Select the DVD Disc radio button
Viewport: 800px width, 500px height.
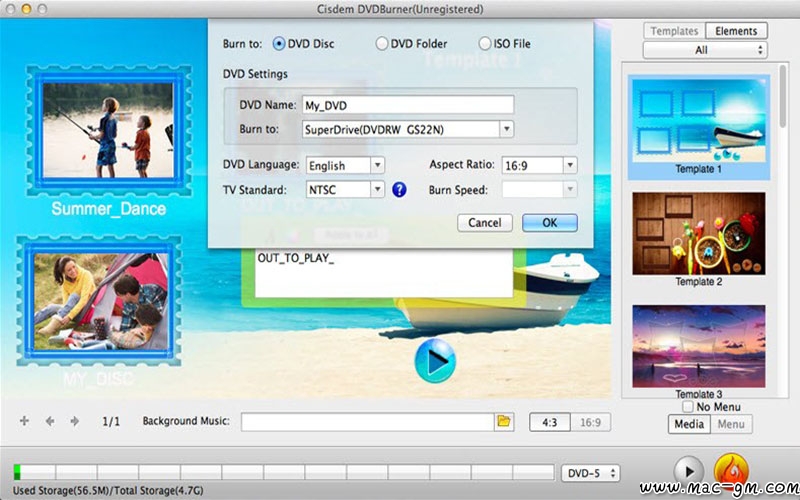pos(279,44)
